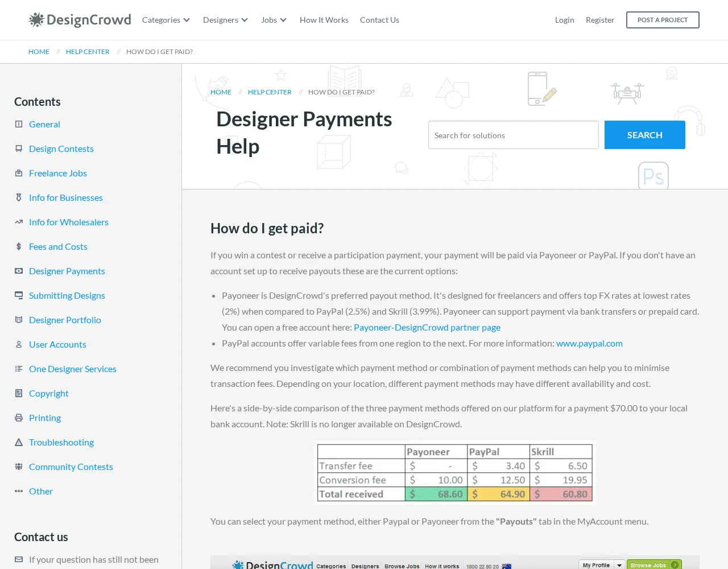Follow the www.paypal.com link
This screenshot has width=728, height=569.
(589, 343)
